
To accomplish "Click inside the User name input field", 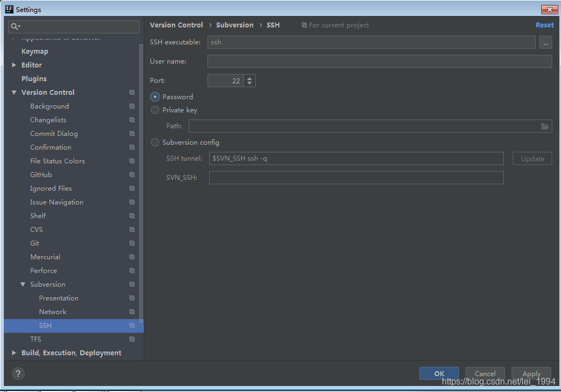I will pos(379,61).
